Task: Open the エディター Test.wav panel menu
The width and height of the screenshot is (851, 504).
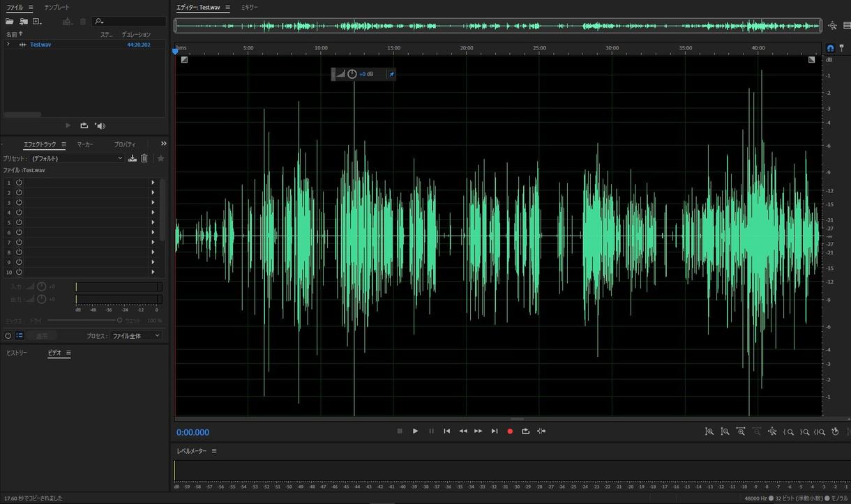Action: (227, 8)
